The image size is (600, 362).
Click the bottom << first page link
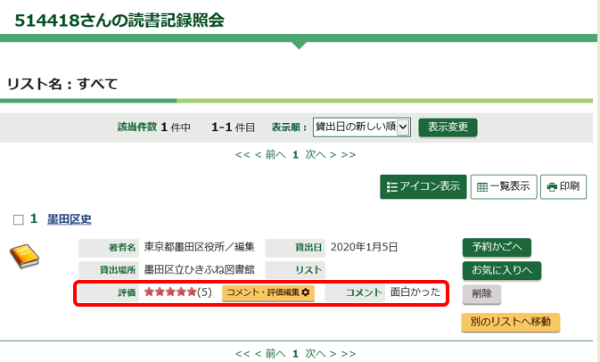pos(242,353)
